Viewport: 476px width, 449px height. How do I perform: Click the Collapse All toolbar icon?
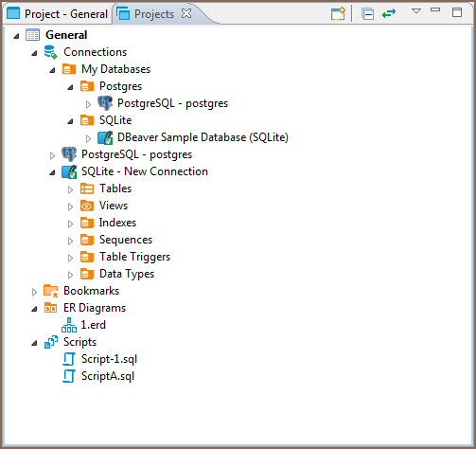click(367, 14)
